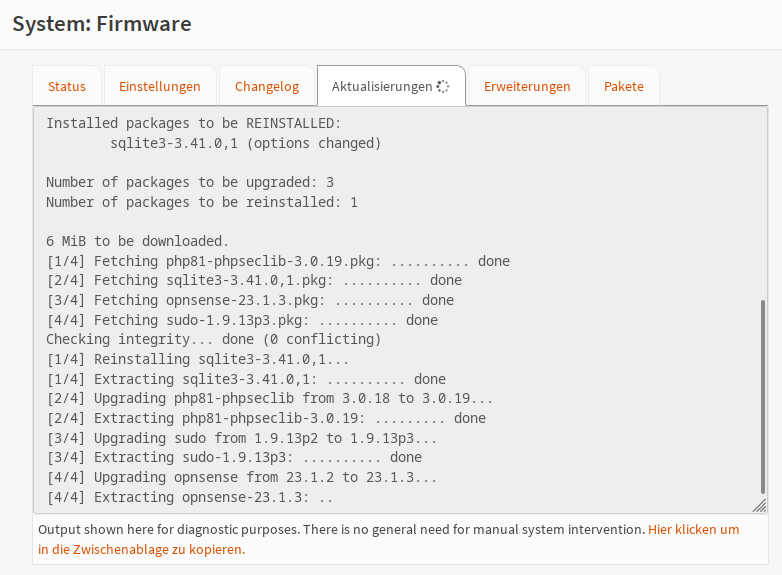Click the Fetching sudo-1.9.13p3.pkg line

coord(242,320)
